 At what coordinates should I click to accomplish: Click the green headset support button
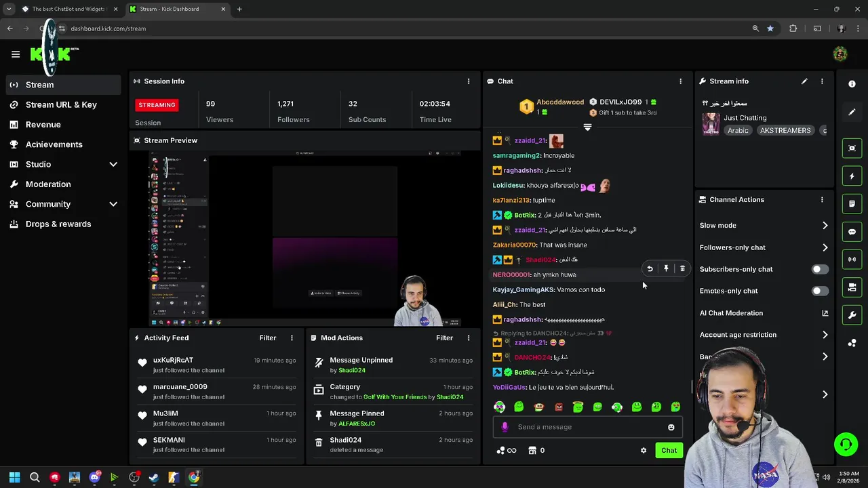tap(846, 445)
